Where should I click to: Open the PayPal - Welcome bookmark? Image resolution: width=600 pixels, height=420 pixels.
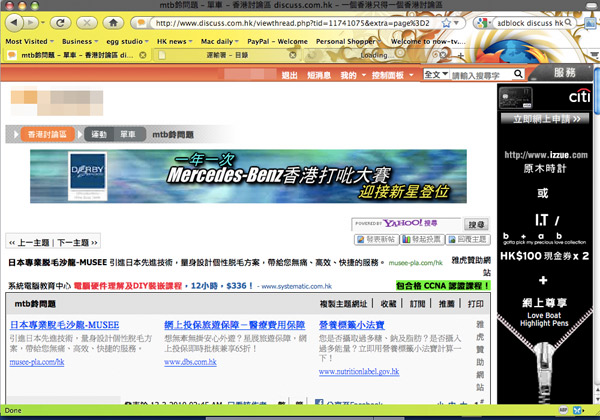click(277, 41)
